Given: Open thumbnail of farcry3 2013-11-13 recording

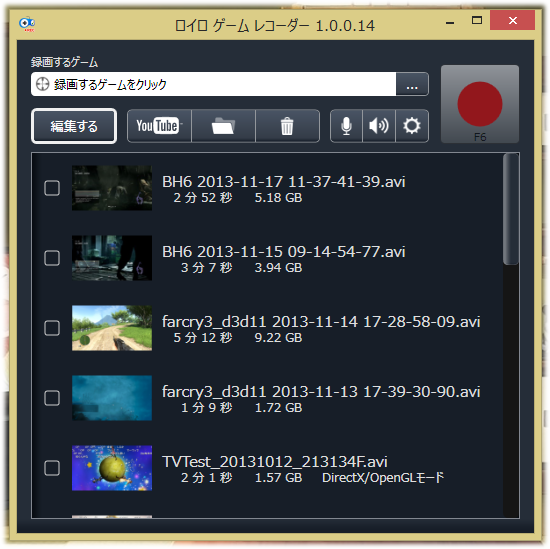Looking at the screenshot, I should tap(112, 398).
